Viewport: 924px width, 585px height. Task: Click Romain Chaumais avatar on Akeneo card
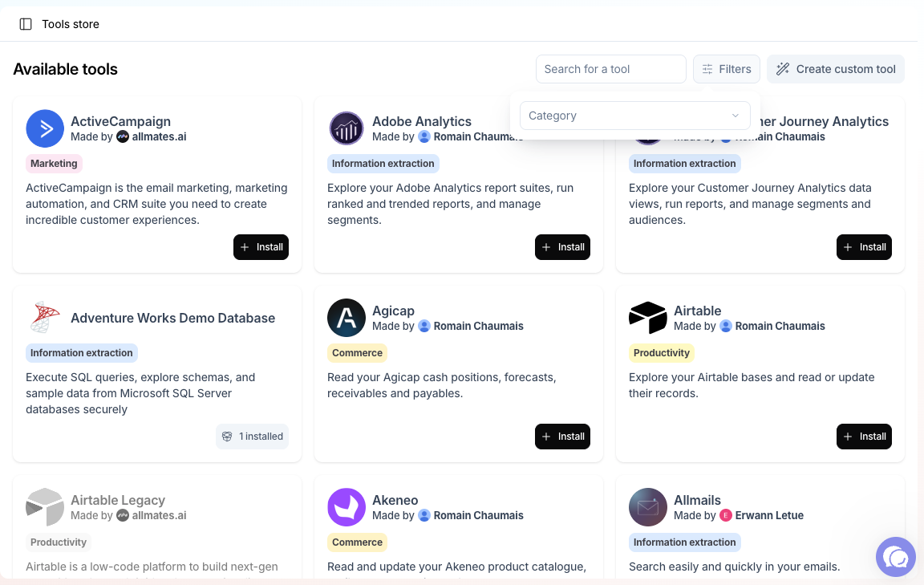424,515
